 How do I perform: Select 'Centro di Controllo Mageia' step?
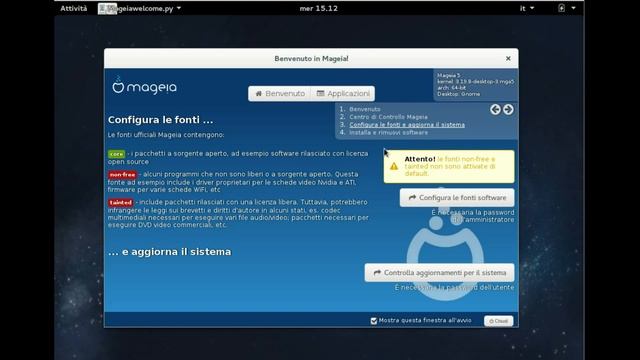388,117
